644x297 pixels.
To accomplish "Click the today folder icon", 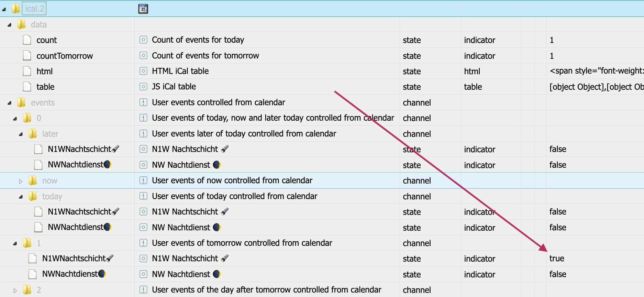I will 33,196.
